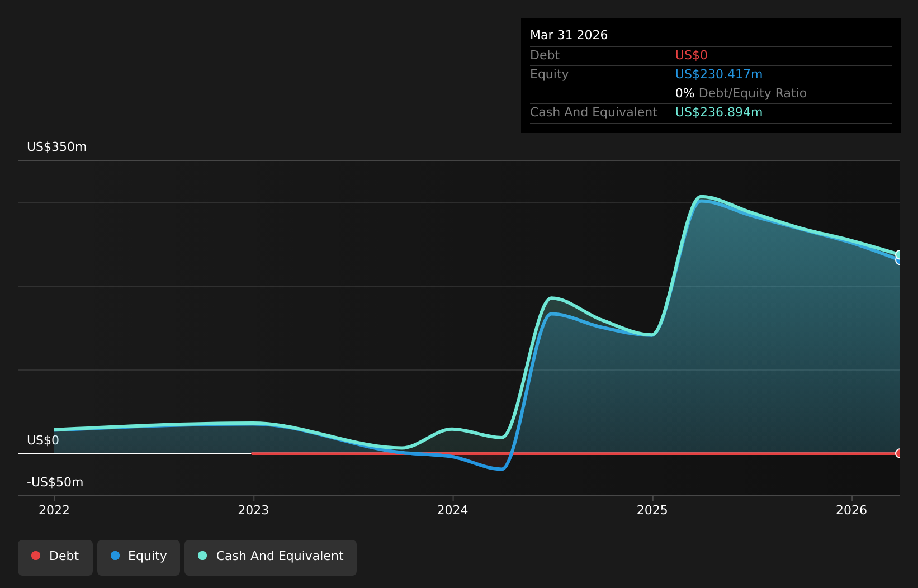Click the -US$50m y-axis label
Viewport: 918px width, 588px height.
(55, 482)
